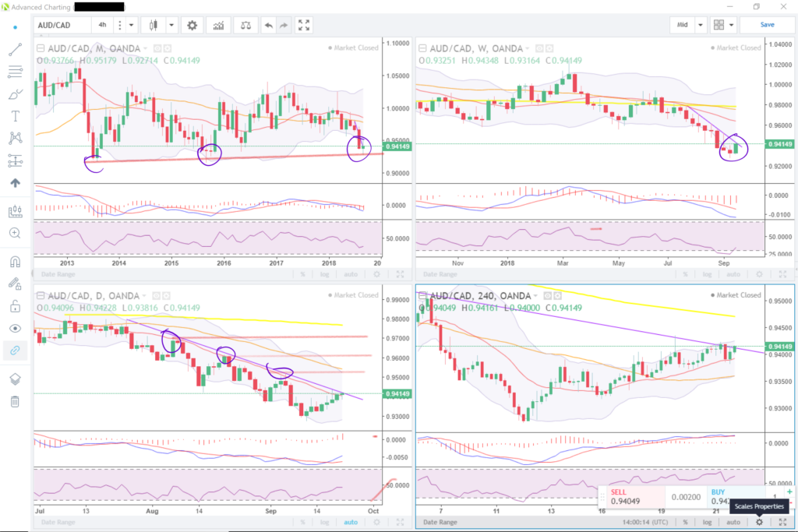
Task: Toggle percent scale on weekly chart
Action: [x=685, y=274]
